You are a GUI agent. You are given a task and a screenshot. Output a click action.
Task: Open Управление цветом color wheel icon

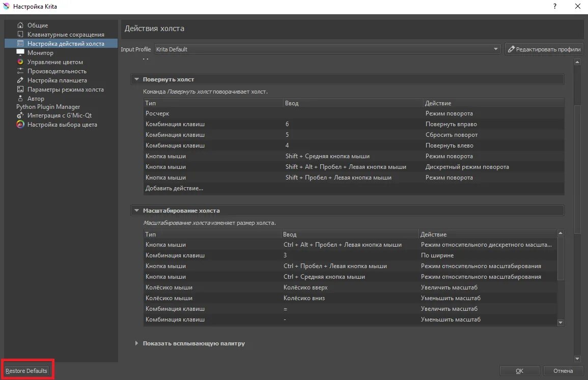(x=20, y=62)
